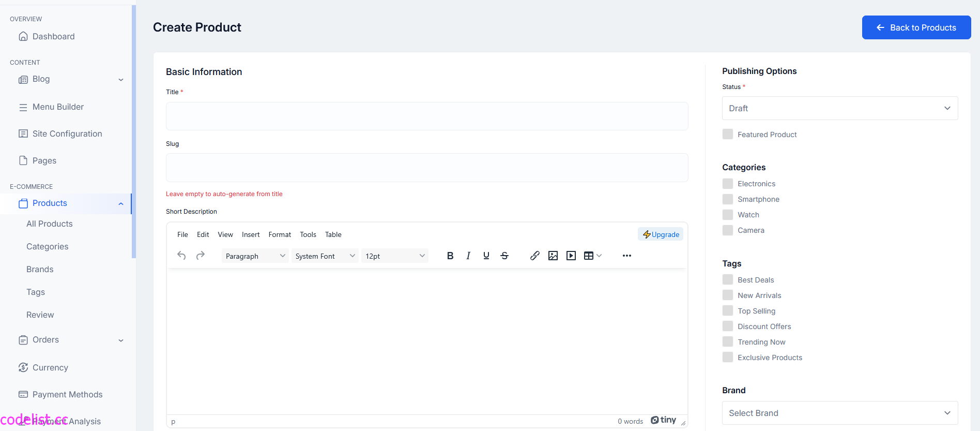980x431 pixels.
Task: Click the Products box icon
Action: [x=23, y=203]
